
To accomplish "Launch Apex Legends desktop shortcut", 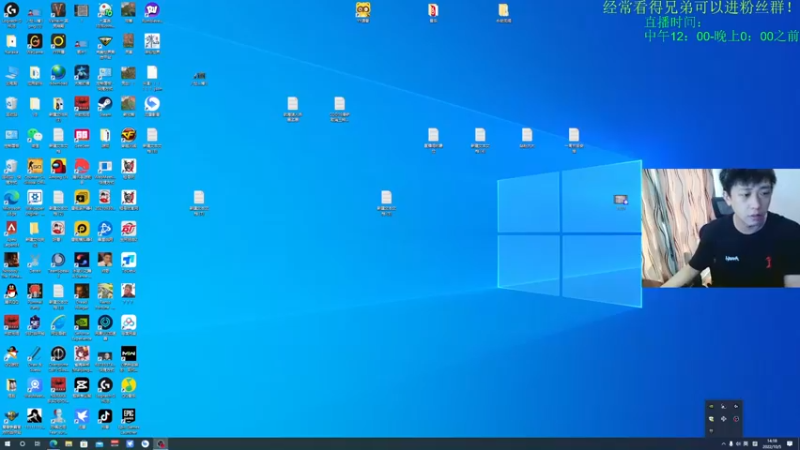I will click(x=11, y=229).
